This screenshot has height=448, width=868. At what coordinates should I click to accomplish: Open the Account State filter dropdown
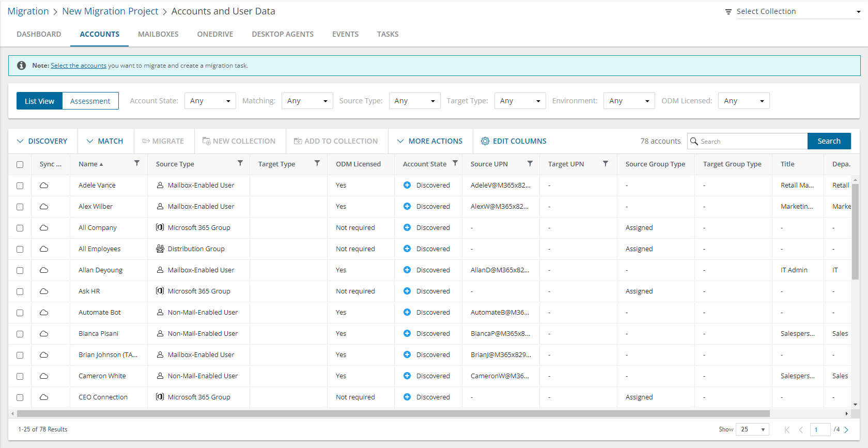pos(210,101)
